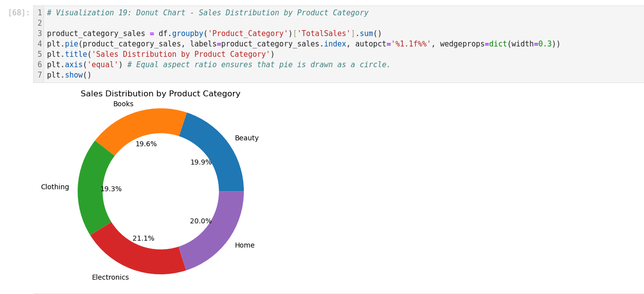
Task: Click the 'Electronics' label below the donut
Action: click(x=110, y=278)
